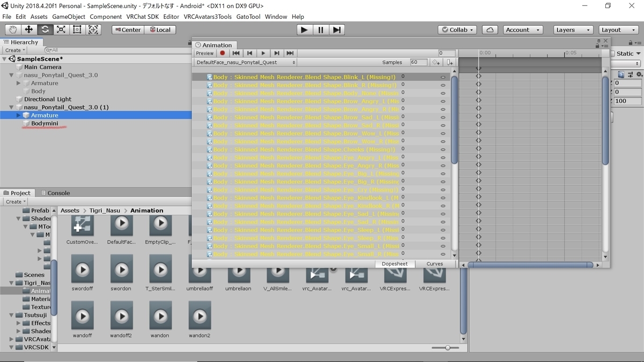Click the Animation Samples field

click(x=419, y=63)
